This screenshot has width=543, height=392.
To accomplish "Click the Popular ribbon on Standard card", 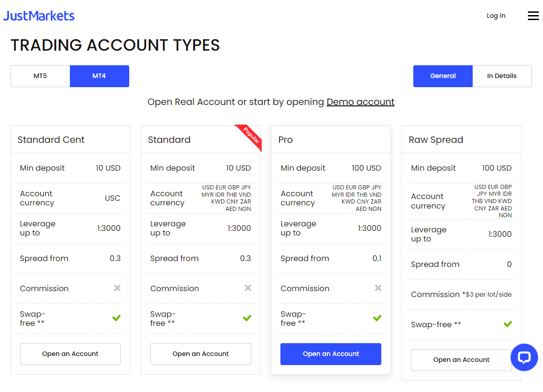I will [250, 136].
